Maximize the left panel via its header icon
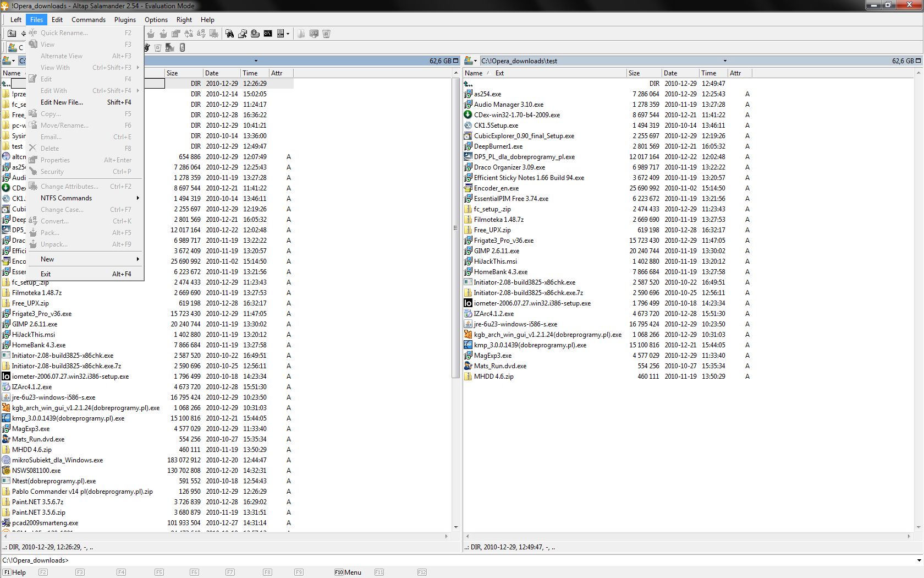Screen dimensions: 924x578 456,61
